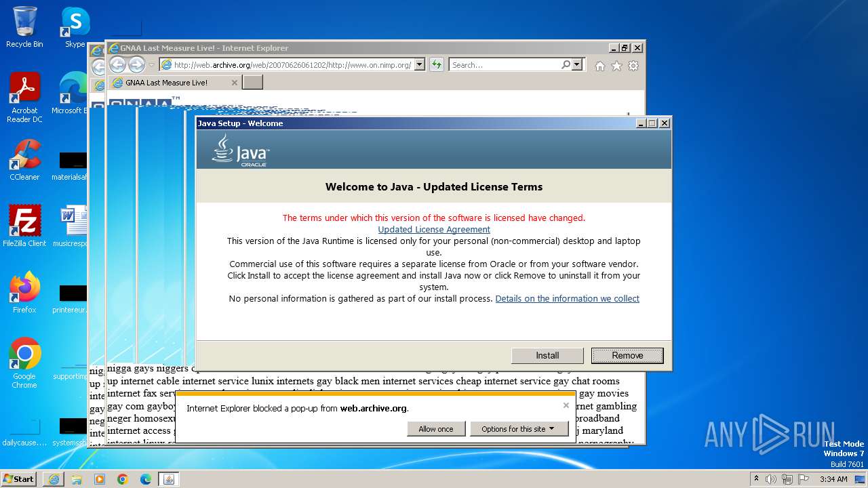
Task: Open the Microsoft Edge desktop shortcut
Action: pyautogui.click(x=70, y=94)
